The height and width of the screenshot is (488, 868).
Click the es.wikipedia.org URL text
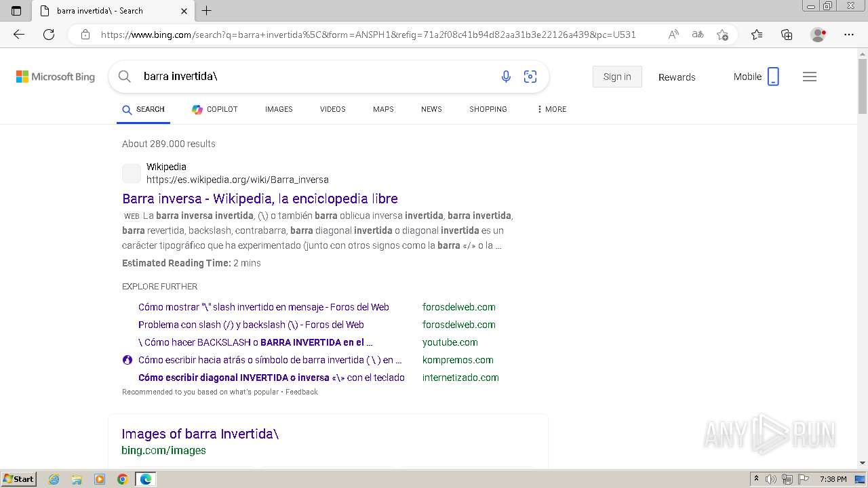click(237, 180)
